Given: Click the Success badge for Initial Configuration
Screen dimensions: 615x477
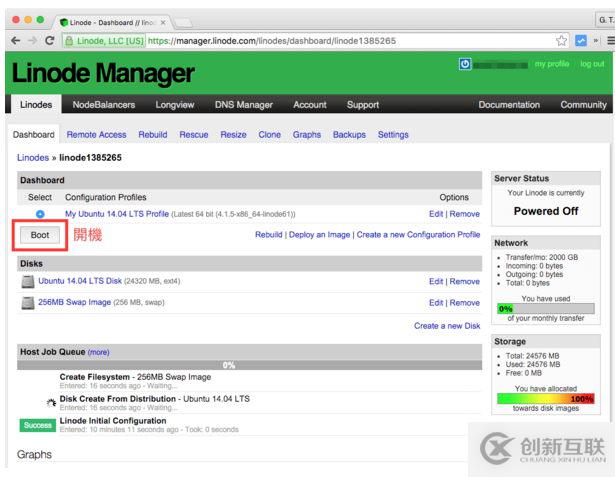Looking at the screenshot, I should point(38,425).
